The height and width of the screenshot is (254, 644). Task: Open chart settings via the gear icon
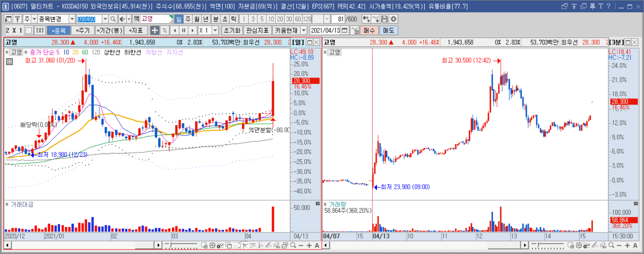pyautogui.click(x=394, y=19)
